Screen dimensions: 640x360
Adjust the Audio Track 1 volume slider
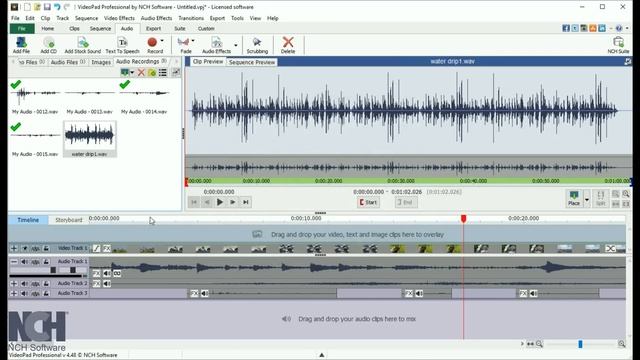coord(53,270)
